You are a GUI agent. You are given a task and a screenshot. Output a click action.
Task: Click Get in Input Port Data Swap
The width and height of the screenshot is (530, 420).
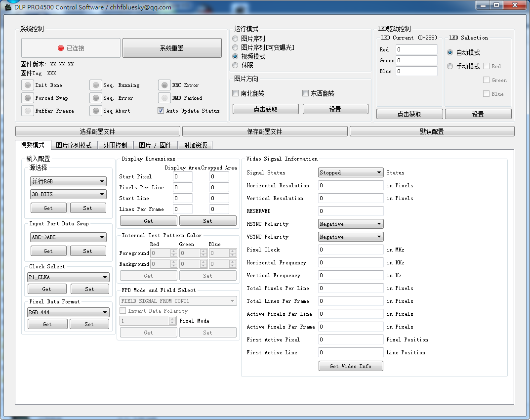48,251
